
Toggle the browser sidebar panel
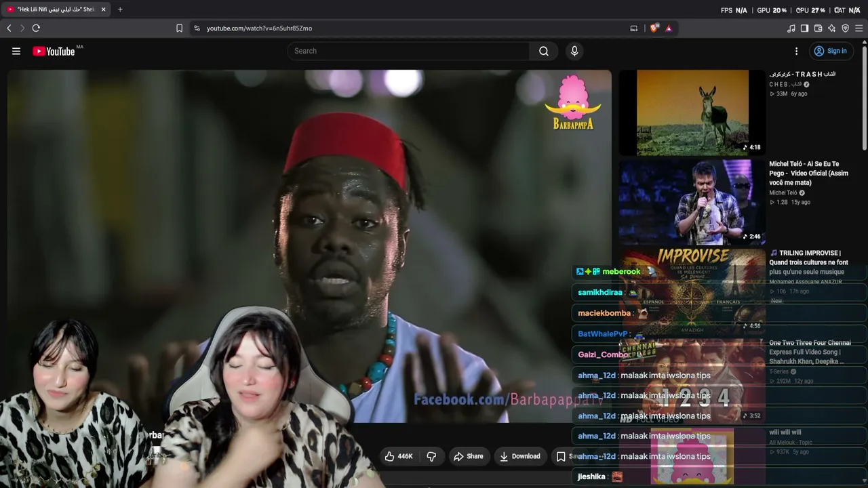[x=804, y=28]
